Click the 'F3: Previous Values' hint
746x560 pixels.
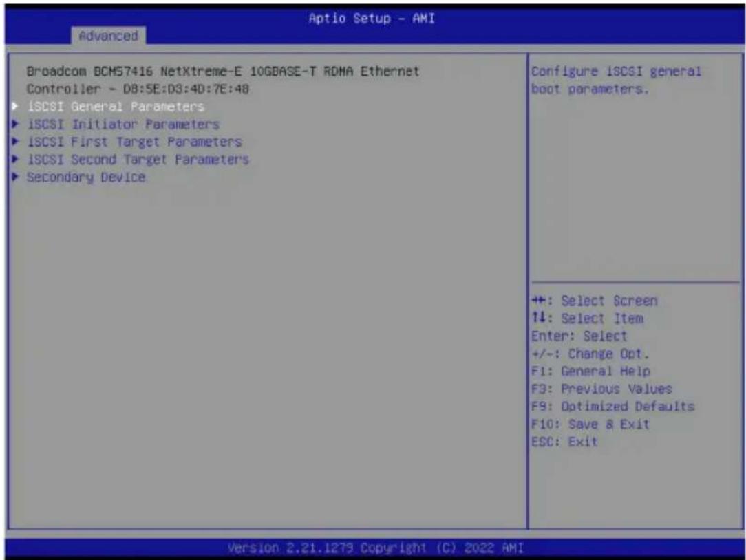(601, 389)
